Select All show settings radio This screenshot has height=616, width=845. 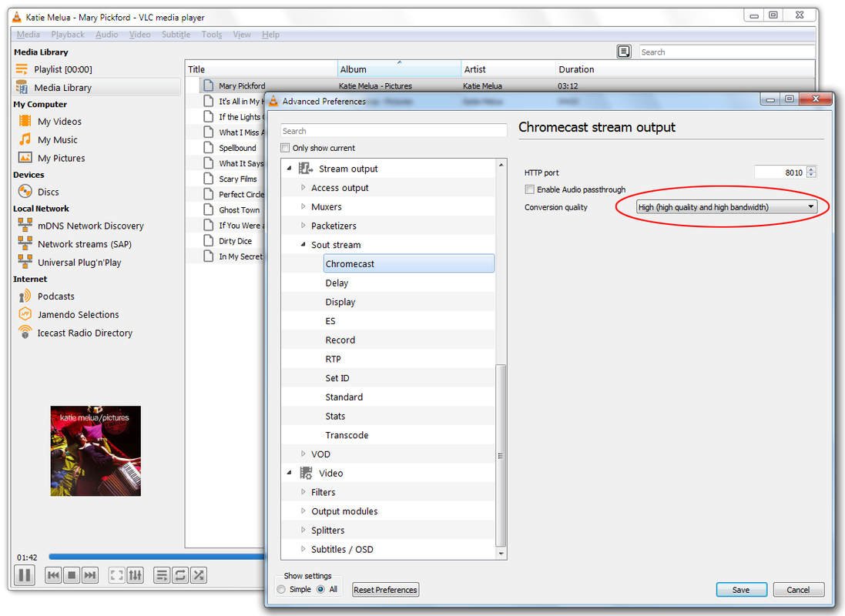click(320, 590)
